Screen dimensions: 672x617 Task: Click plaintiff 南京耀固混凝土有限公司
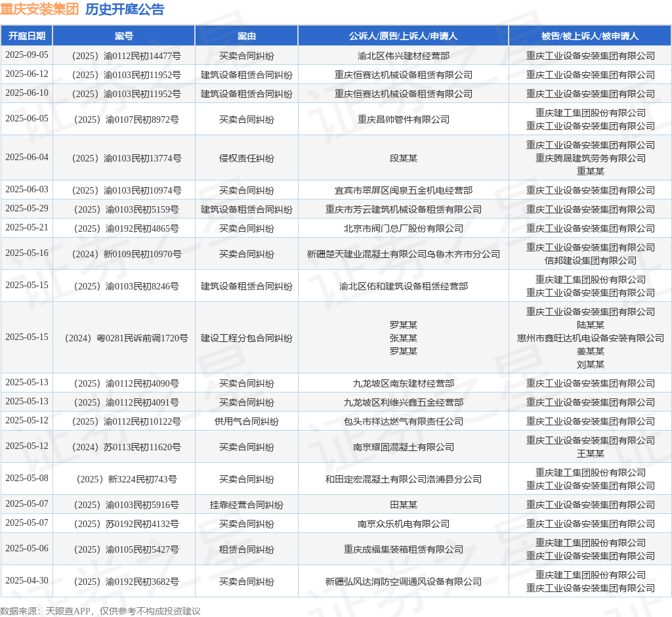(404, 447)
